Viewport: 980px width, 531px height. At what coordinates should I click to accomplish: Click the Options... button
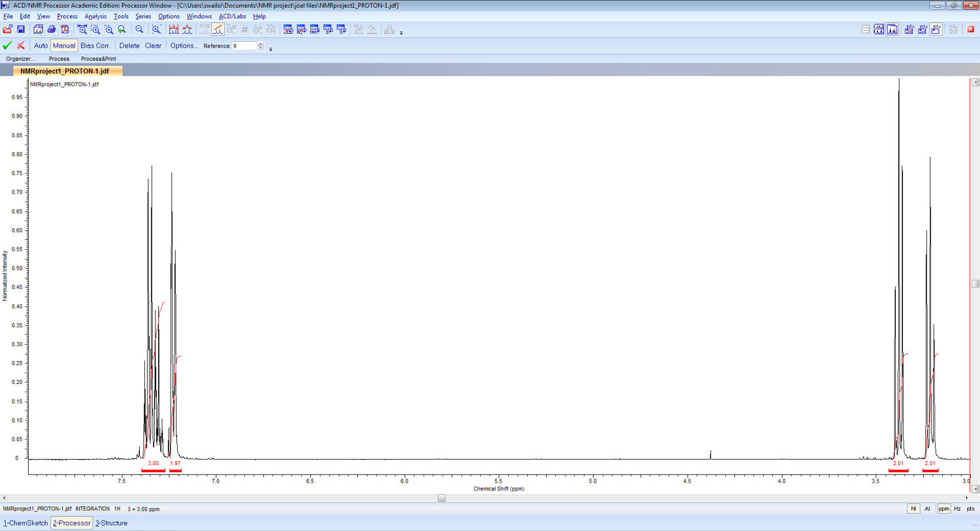pyautogui.click(x=184, y=46)
